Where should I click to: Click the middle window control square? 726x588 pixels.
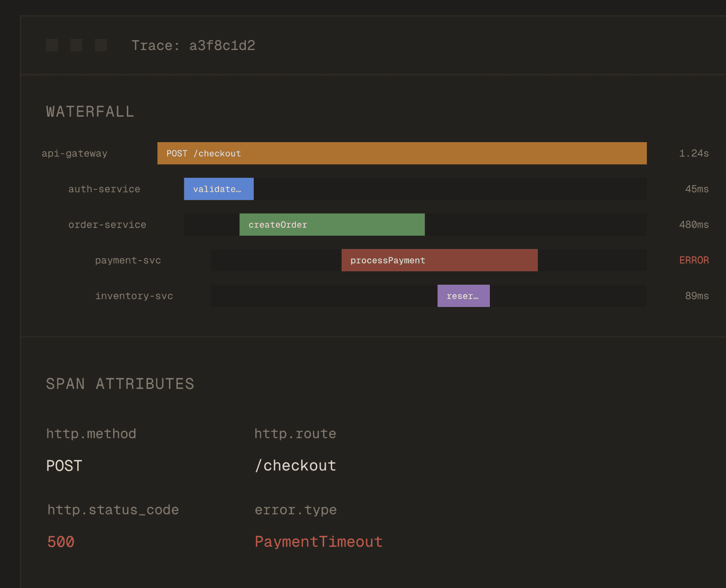(76, 45)
